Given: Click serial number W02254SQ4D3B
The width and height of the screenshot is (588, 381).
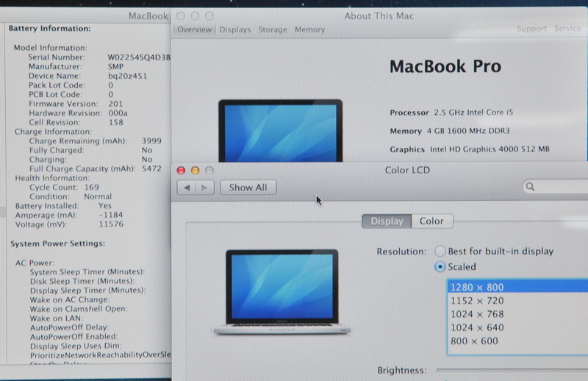Looking at the screenshot, I should tap(139, 57).
